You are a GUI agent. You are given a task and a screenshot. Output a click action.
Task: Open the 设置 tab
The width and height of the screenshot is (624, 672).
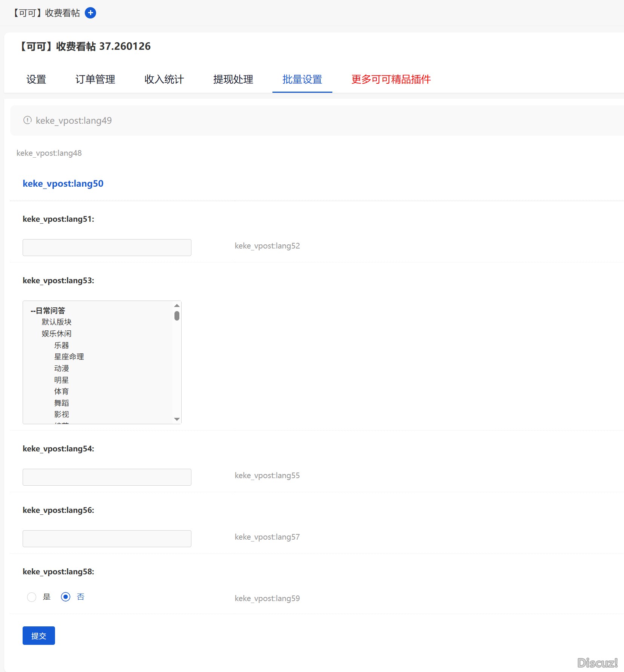[x=36, y=79]
